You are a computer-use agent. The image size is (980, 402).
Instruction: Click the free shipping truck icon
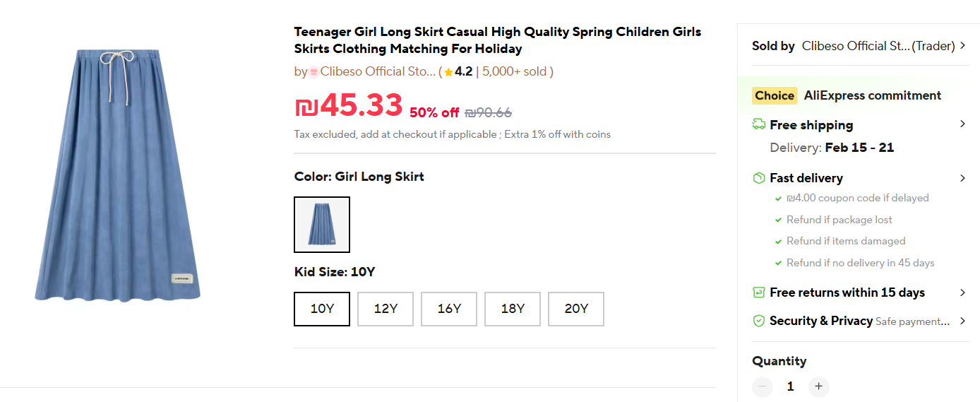tap(759, 124)
